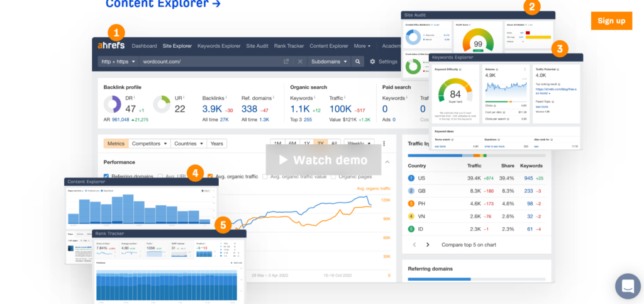Viewport: 644px width, 304px height.
Task: Enable Avg. organic traffic value checkbox
Action: coord(265,177)
